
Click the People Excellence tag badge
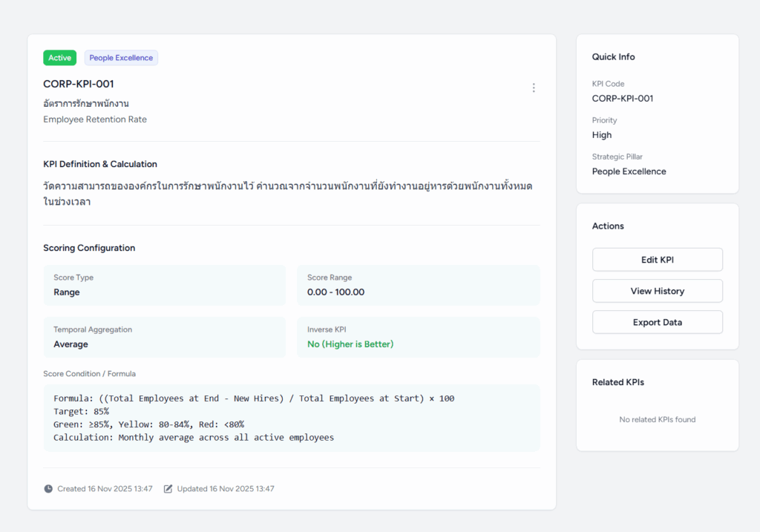[121, 58]
